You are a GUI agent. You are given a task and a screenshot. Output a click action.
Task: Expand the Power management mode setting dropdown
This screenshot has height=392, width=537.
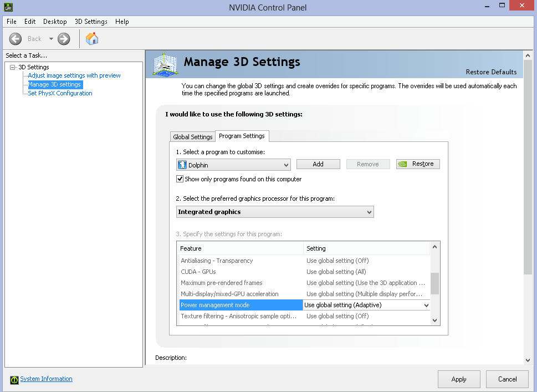[x=426, y=305]
